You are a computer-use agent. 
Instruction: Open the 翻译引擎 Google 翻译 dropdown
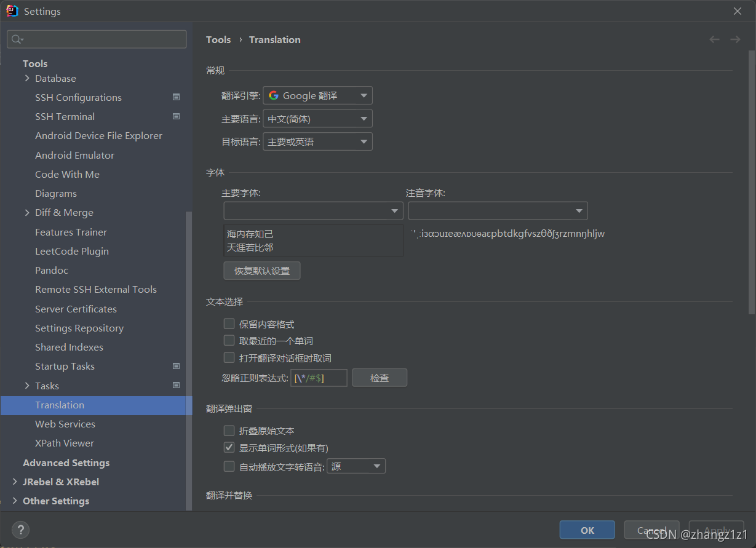[317, 95]
